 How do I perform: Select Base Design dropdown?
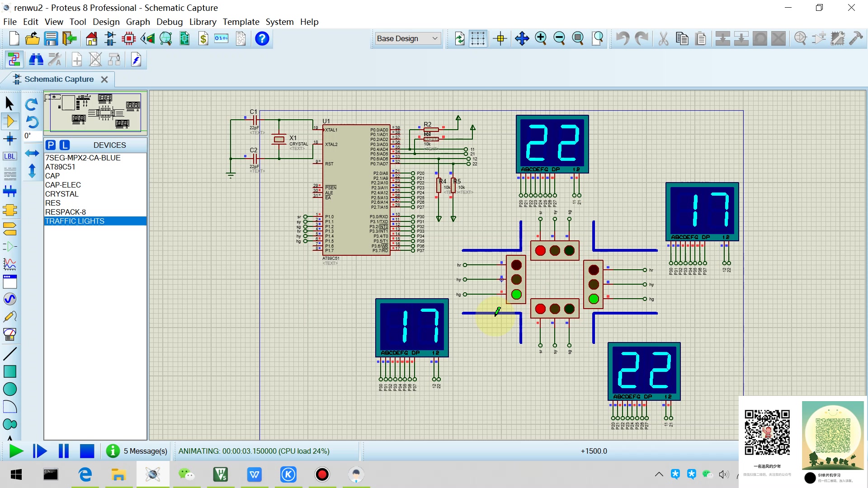[407, 38]
